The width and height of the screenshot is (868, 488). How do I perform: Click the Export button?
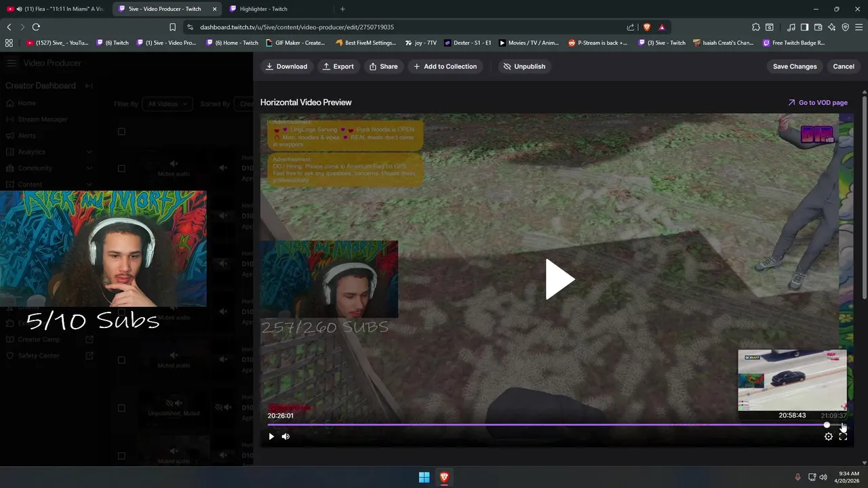(338, 66)
